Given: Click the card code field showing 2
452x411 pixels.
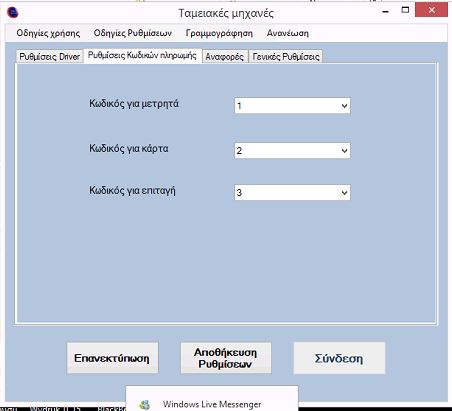Looking at the screenshot, I should pyautogui.click(x=292, y=151).
